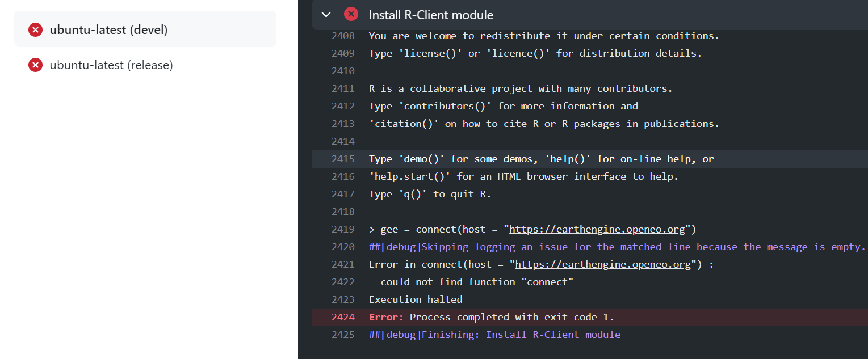
Task: Click line number 2411
Action: [343, 88]
